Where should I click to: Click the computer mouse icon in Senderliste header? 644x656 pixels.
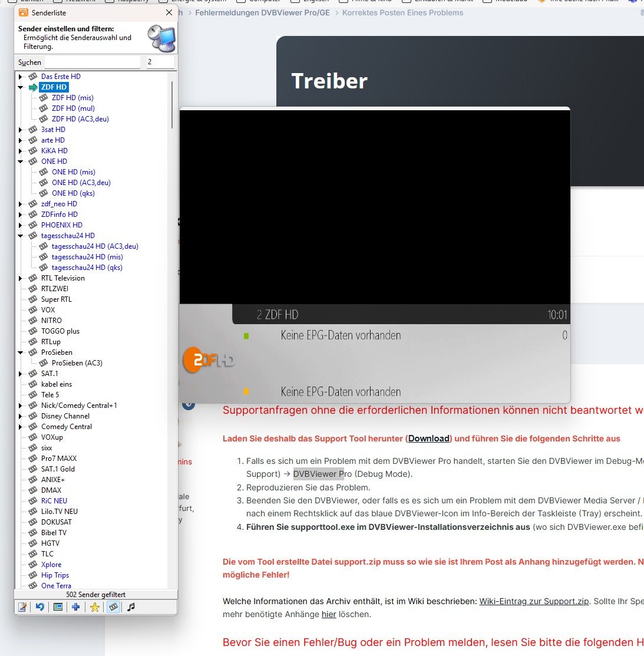pos(161,38)
